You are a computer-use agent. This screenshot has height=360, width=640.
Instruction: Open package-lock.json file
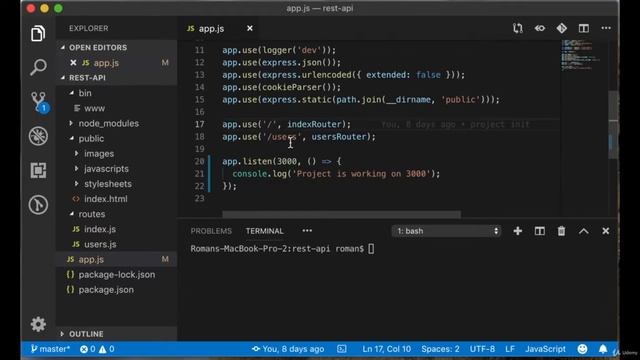pos(117,274)
